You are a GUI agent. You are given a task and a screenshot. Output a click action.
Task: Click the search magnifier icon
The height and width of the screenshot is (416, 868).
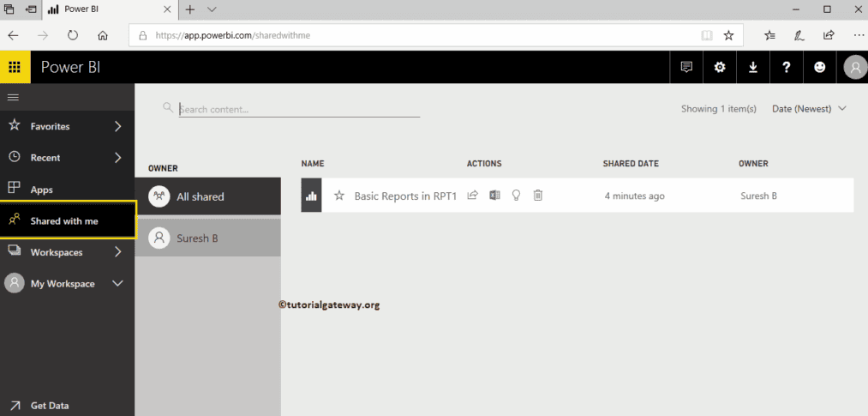click(168, 107)
